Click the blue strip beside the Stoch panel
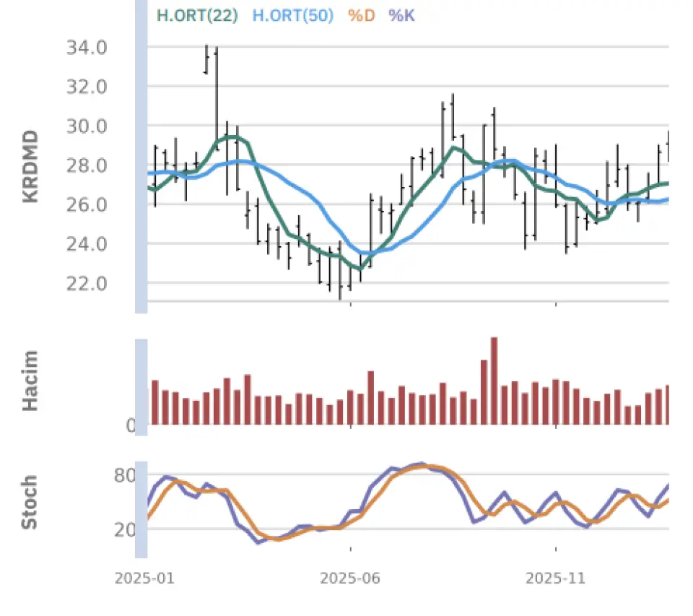Image resolution: width=693 pixels, height=616 pixels. point(141,509)
